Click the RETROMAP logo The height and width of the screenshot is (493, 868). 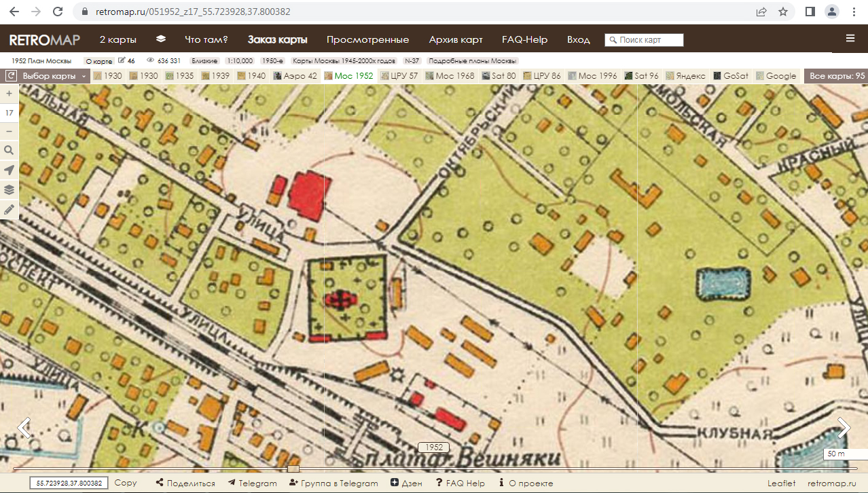coord(45,39)
